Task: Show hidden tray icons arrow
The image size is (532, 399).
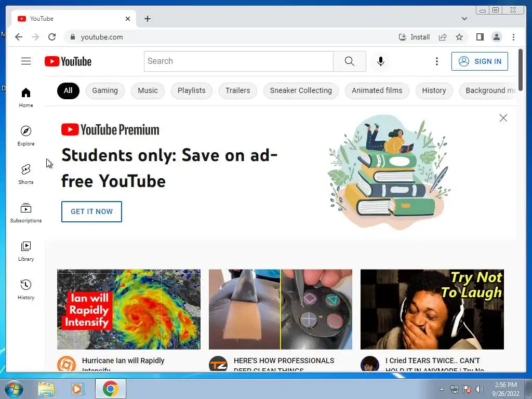Action: point(442,389)
